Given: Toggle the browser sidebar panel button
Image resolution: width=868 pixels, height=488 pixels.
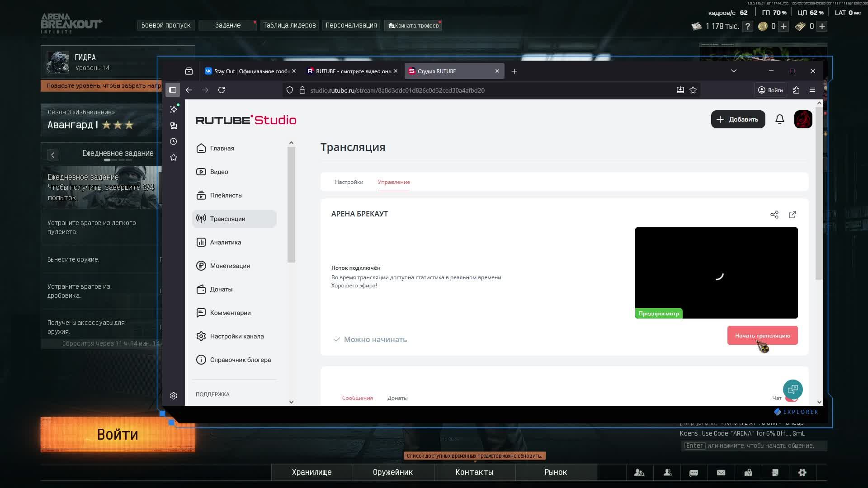Looking at the screenshot, I should 173,90.
